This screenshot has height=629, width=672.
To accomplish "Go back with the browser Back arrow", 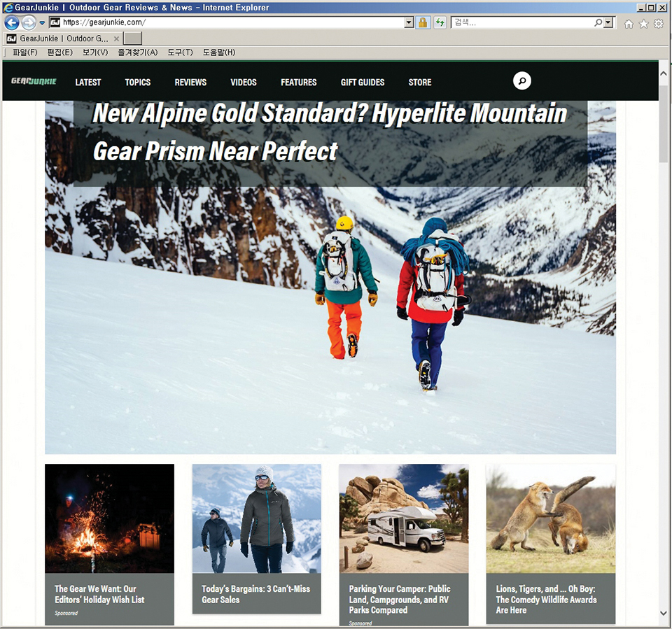I will (12, 22).
